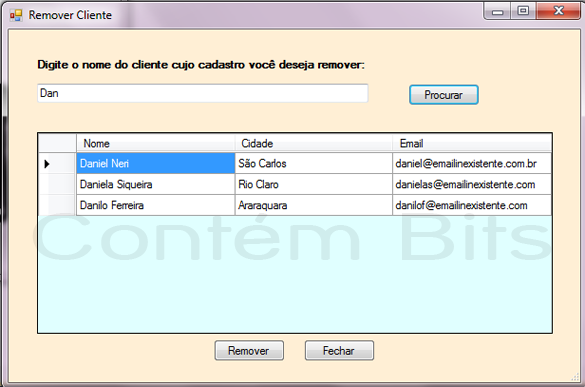
Task: Maximize the Remover Cliente window
Action: [523, 11]
